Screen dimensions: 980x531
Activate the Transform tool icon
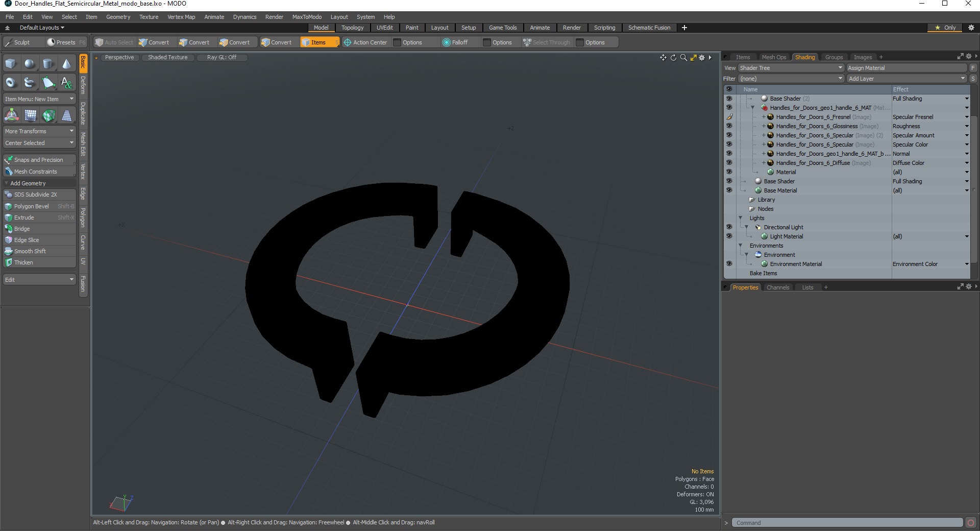point(11,115)
